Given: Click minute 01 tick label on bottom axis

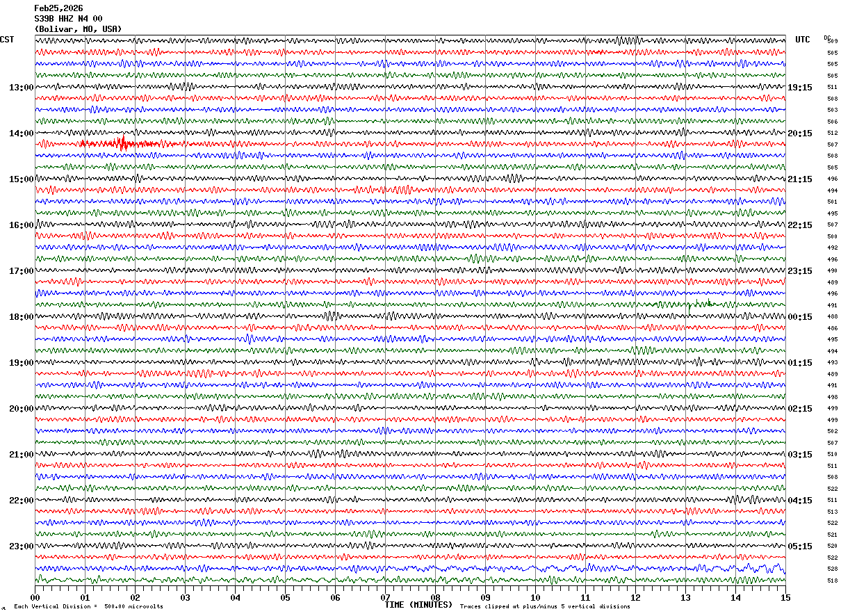Looking at the screenshot, I should click(x=85, y=597).
